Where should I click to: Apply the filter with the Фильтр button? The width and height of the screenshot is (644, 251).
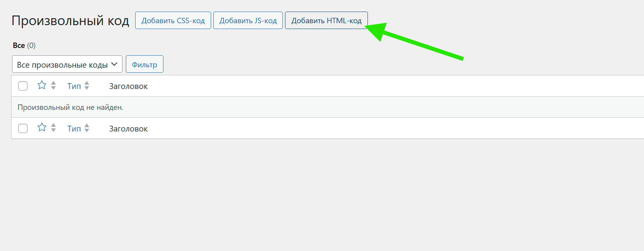pyautogui.click(x=144, y=64)
